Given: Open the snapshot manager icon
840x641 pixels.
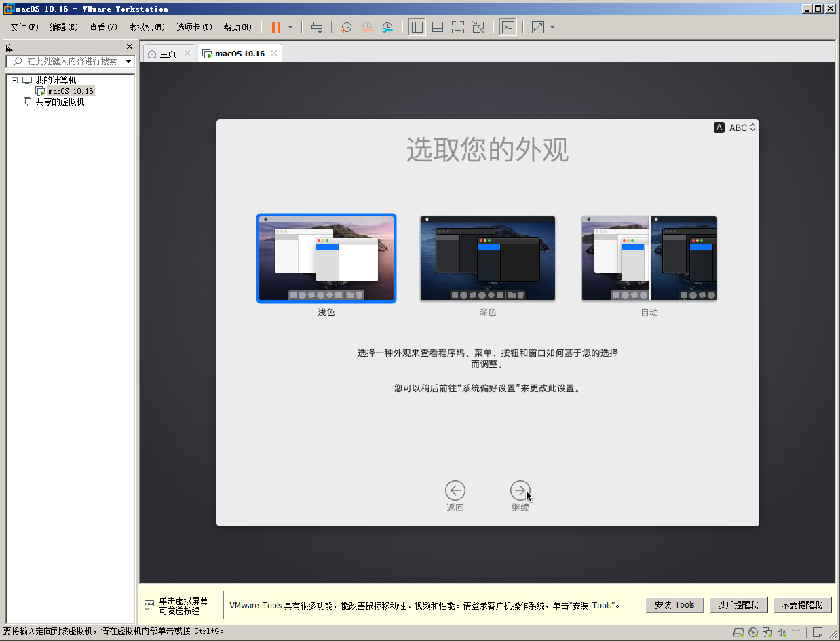Looking at the screenshot, I should pos(387,27).
